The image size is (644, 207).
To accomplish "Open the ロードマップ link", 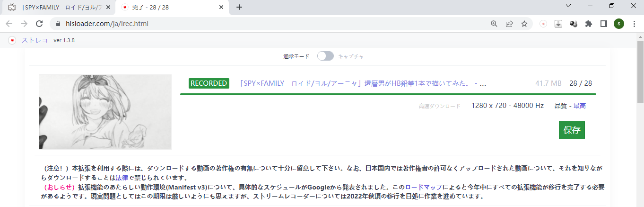I will 424,187.
